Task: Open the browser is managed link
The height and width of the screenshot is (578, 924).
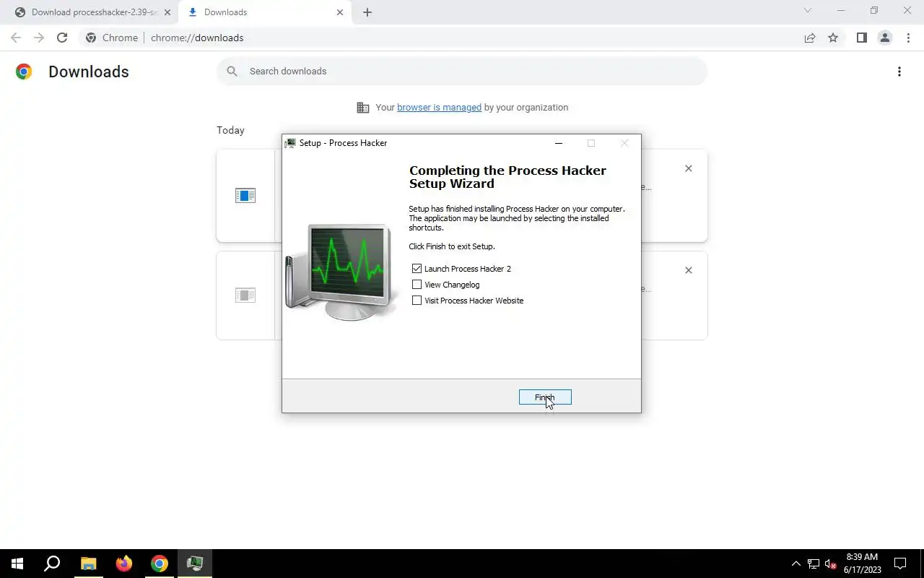Action: point(439,107)
